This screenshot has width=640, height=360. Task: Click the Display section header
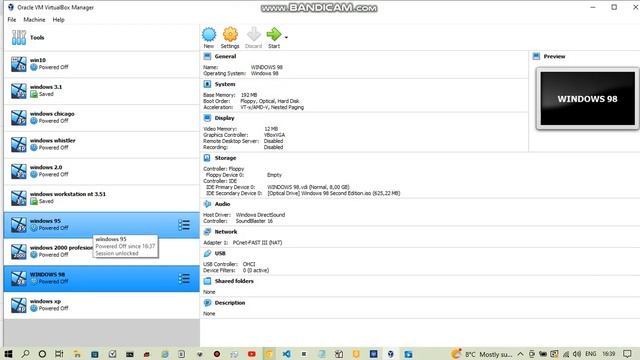pyautogui.click(x=224, y=118)
